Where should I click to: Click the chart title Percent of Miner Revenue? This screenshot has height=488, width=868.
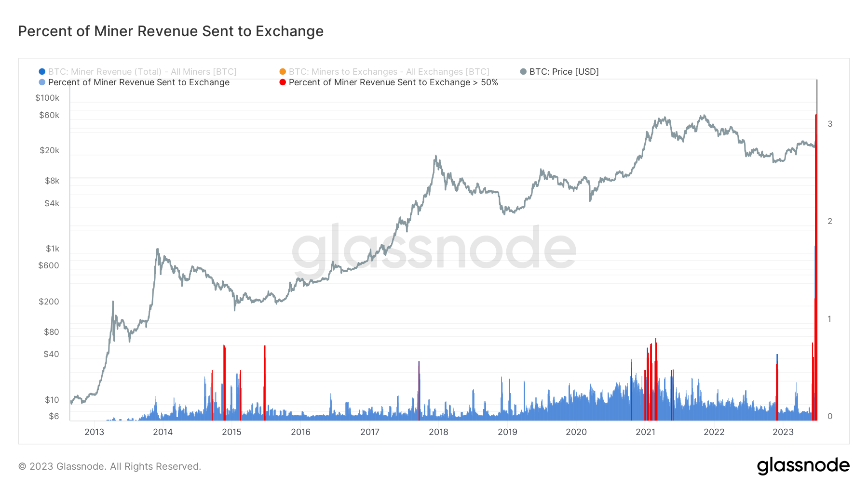pos(171,31)
